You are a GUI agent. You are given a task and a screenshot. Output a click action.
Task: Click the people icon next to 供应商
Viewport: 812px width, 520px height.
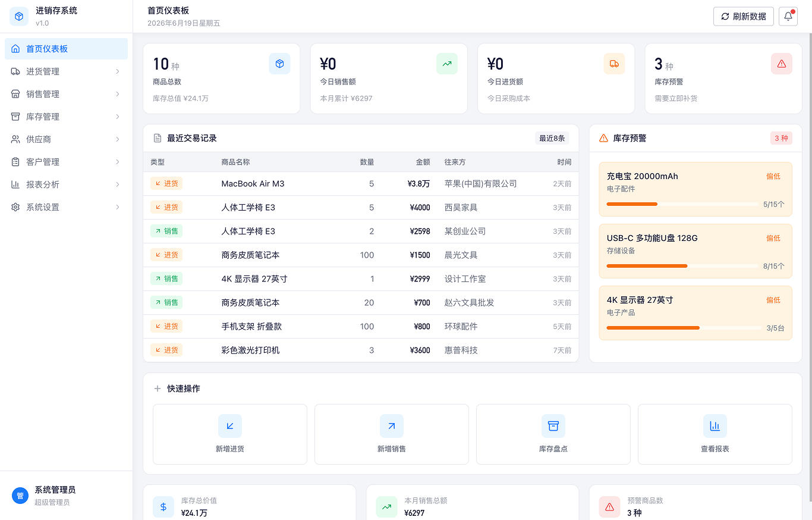point(15,139)
